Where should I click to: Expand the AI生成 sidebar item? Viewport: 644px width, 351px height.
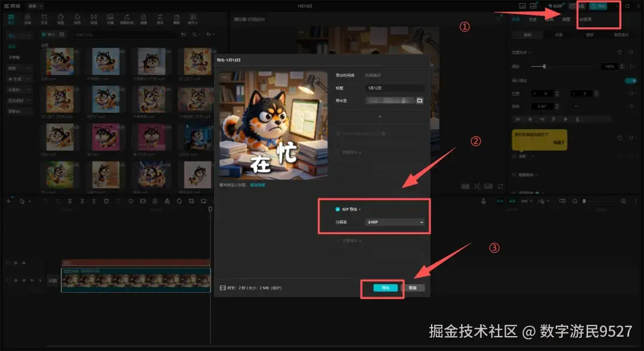[x=19, y=79]
